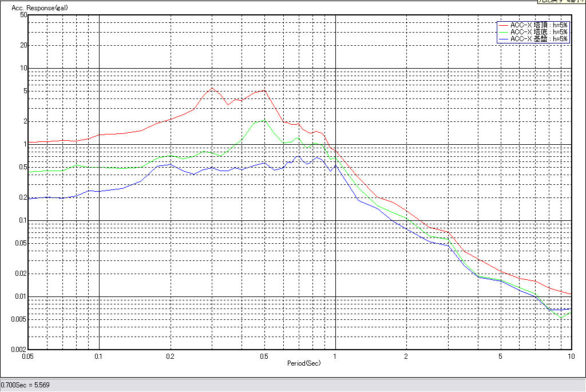This screenshot has width=586, height=392.
Task: Click the period axis label 10
Action: tap(571, 357)
